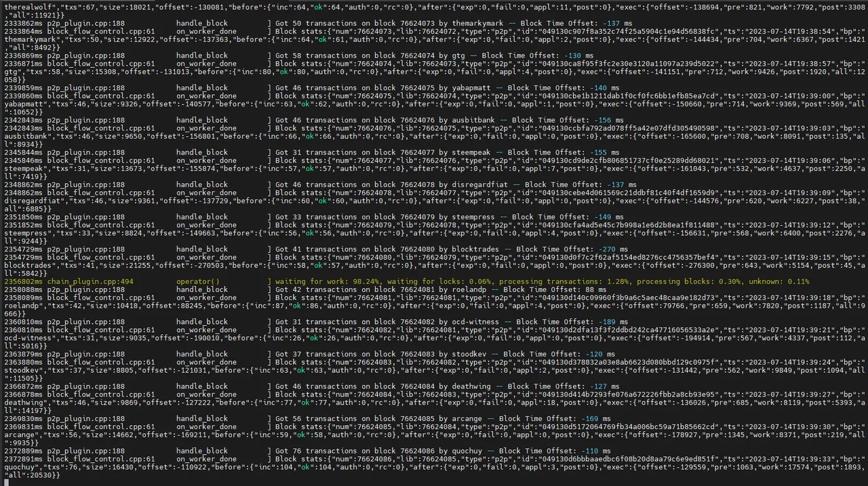The image size is (868, 486).
Task: Click "by ausbitbank" in the handle_block line
Action: pyautogui.click(x=467, y=120)
